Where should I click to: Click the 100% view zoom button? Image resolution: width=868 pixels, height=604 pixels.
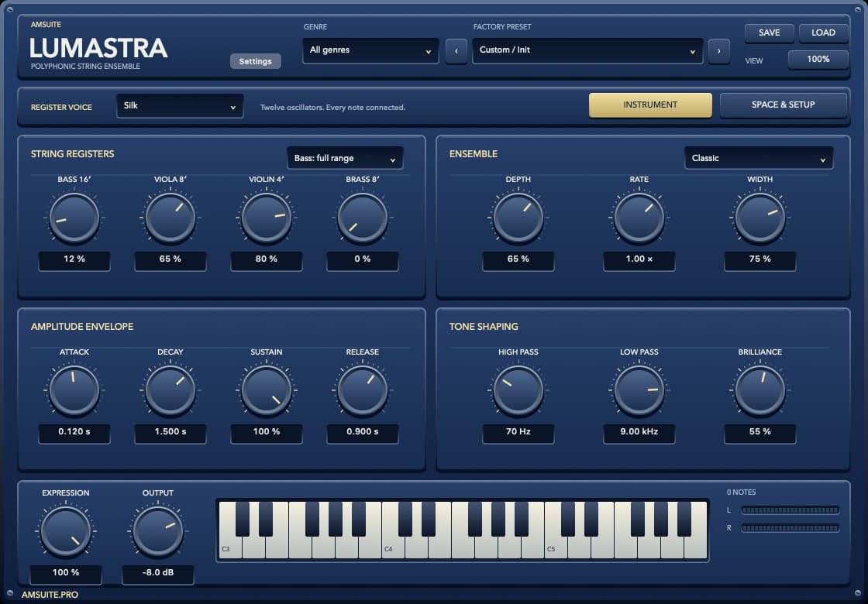(818, 59)
